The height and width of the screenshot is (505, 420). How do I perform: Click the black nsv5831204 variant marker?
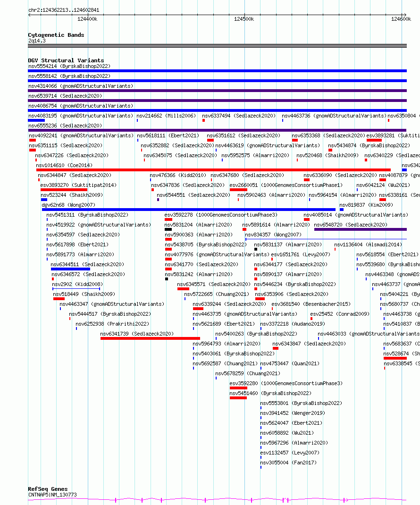point(168,229)
